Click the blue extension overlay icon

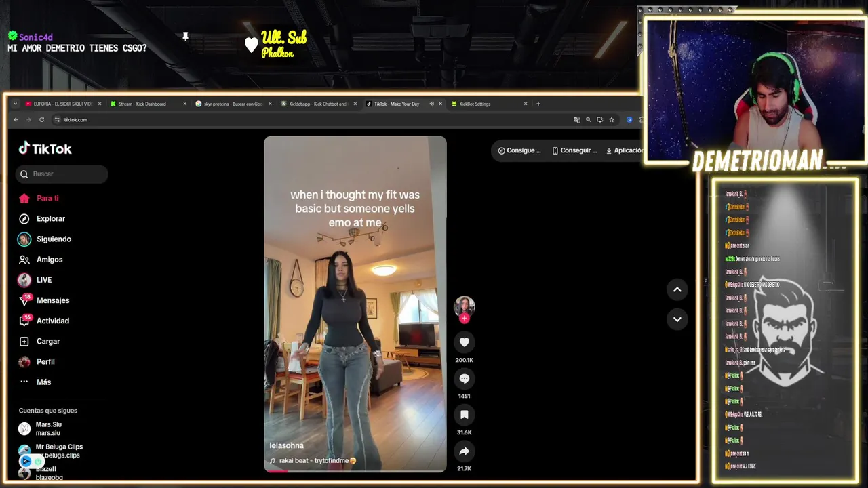[26, 462]
